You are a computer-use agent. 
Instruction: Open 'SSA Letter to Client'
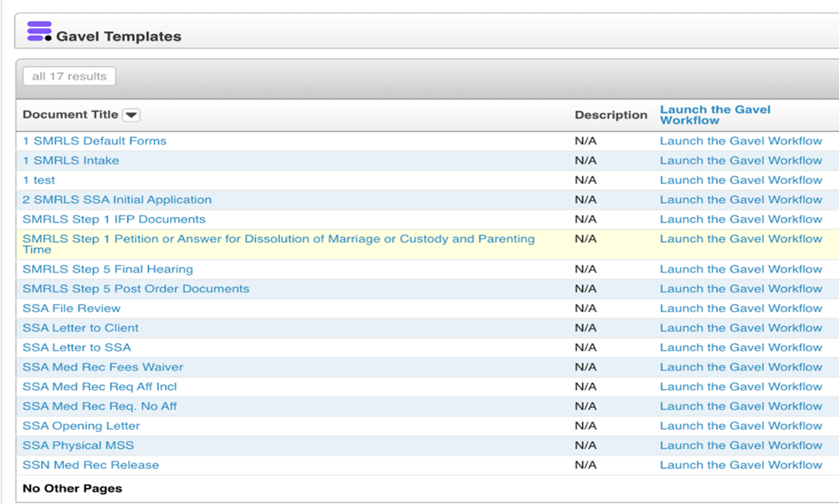[80, 327]
